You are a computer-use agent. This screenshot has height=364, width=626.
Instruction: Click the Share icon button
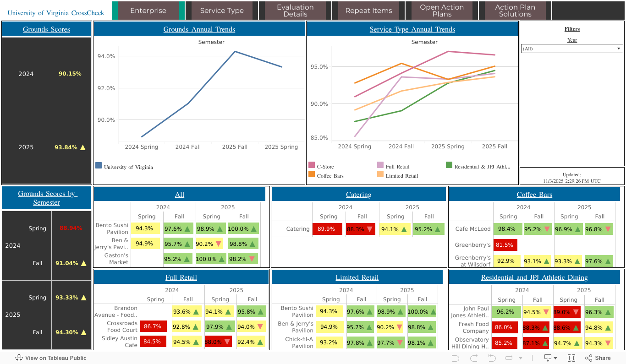point(598,358)
